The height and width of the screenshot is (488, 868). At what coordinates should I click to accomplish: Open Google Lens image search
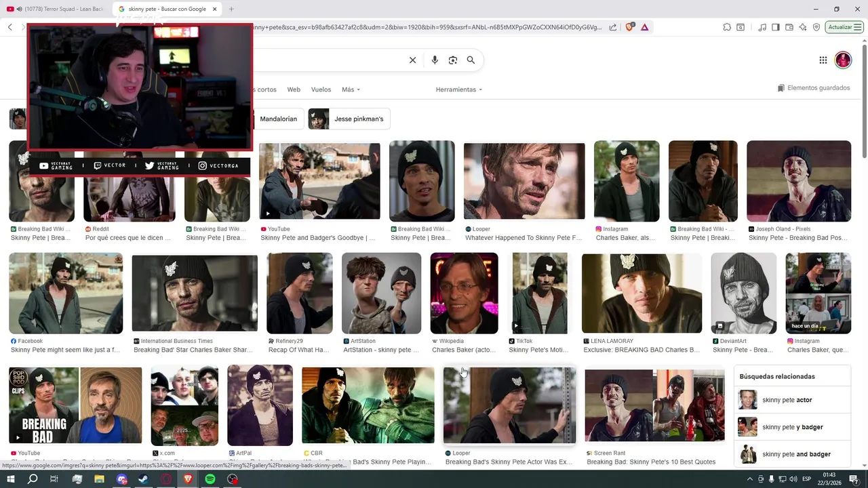[453, 60]
